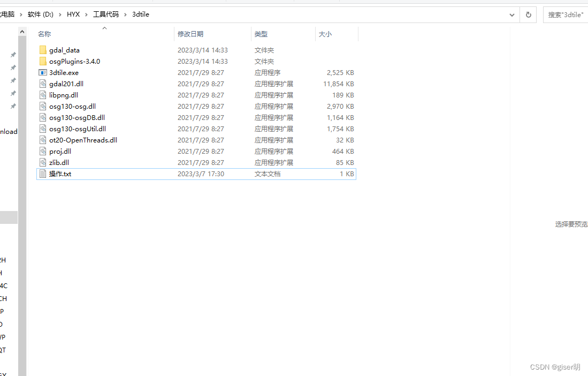The image size is (588, 376).
Task: Open the address bar history dropdown
Action: click(x=512, y=14)
